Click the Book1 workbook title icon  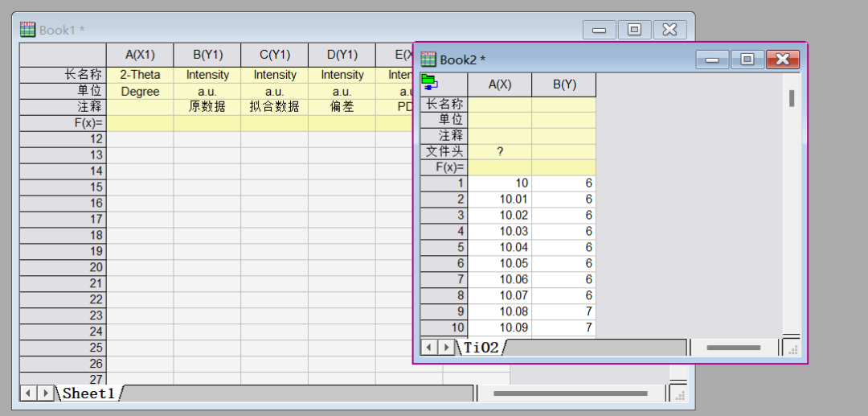(28, 30)
